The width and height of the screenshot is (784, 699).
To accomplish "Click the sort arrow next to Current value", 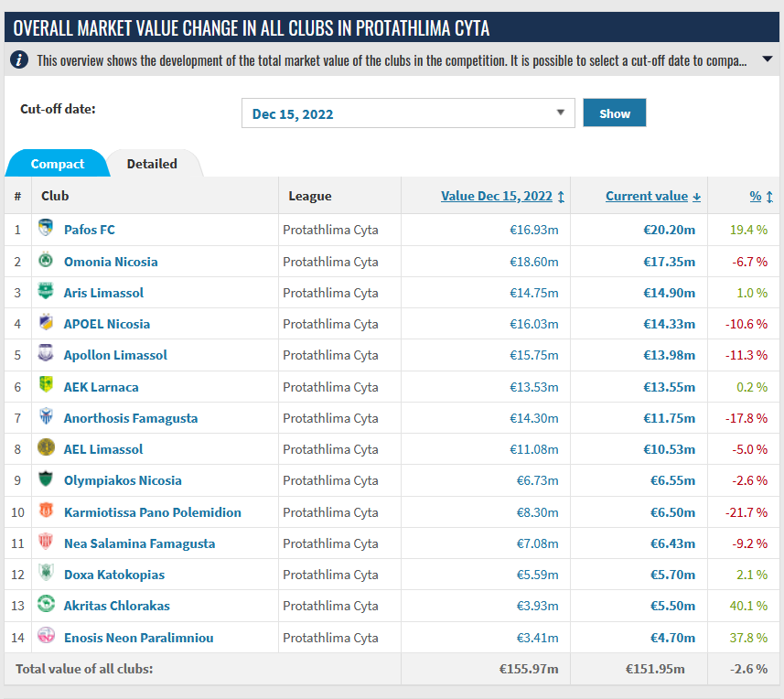I will pyautogui.click(x=696, y=197).
